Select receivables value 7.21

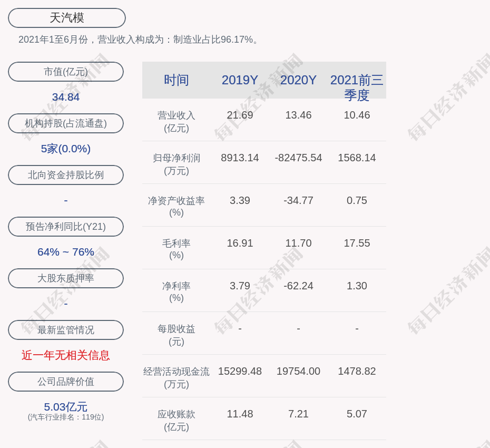pos(298,414)
